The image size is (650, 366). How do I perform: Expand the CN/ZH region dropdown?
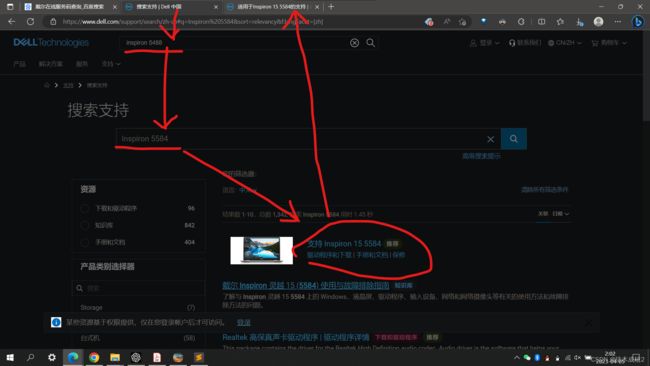[565, 43]
